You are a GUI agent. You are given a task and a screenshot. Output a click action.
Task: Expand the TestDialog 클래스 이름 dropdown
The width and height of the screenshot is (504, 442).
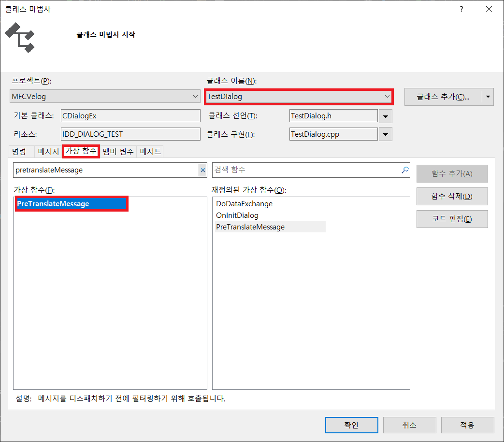pos(387,97)
